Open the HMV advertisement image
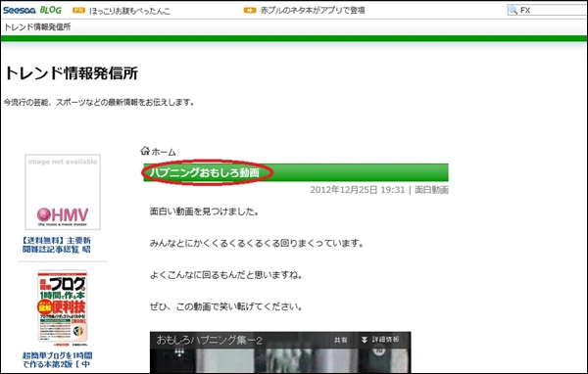 (x=63, y=192)
